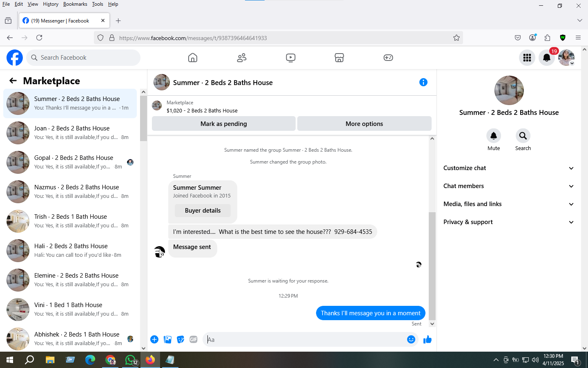The image size is (588, 368).
Task: Open the View menu
Action: (33, 4)
